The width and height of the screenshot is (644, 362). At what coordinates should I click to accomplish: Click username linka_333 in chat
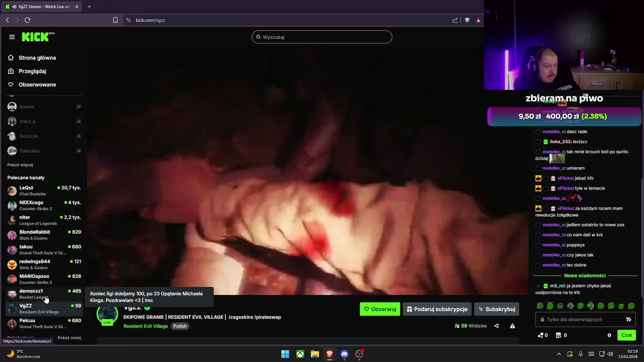point(560,142)
